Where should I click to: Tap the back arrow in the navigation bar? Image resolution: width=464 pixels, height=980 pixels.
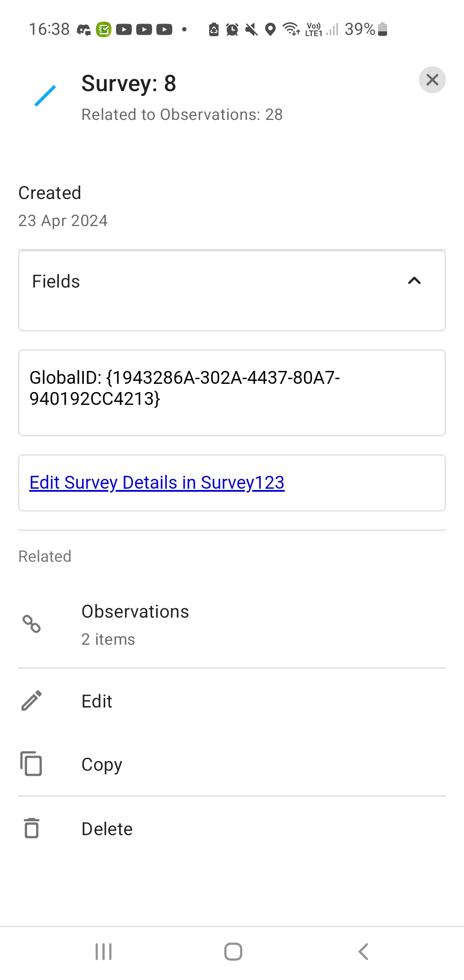pyautogui.click(x=363, y=951)
